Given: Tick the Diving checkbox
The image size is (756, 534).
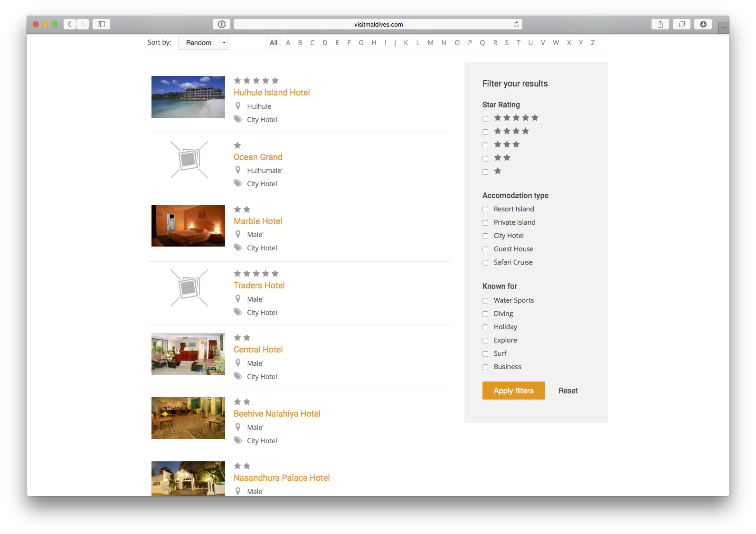Looking at the screenshot, I should pos(485,314).
